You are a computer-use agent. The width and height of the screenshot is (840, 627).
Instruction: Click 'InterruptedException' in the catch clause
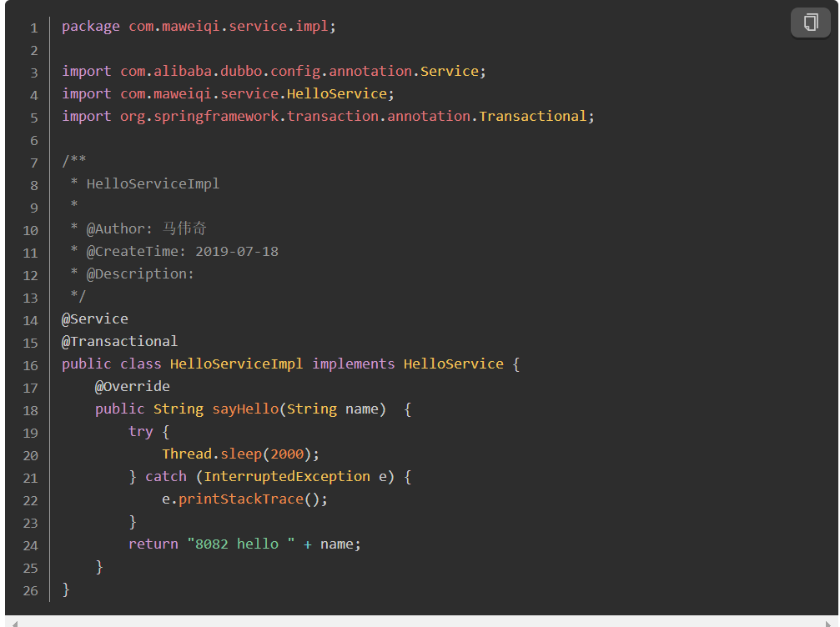click(x=287, y=476)
